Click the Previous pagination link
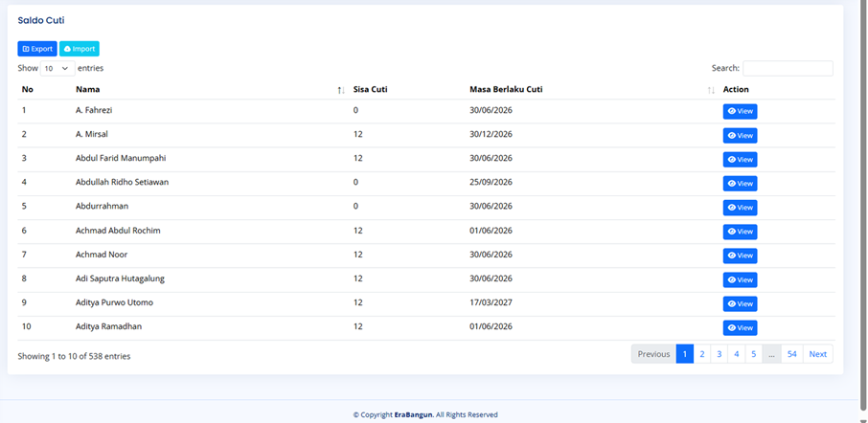 pos(653,354)
